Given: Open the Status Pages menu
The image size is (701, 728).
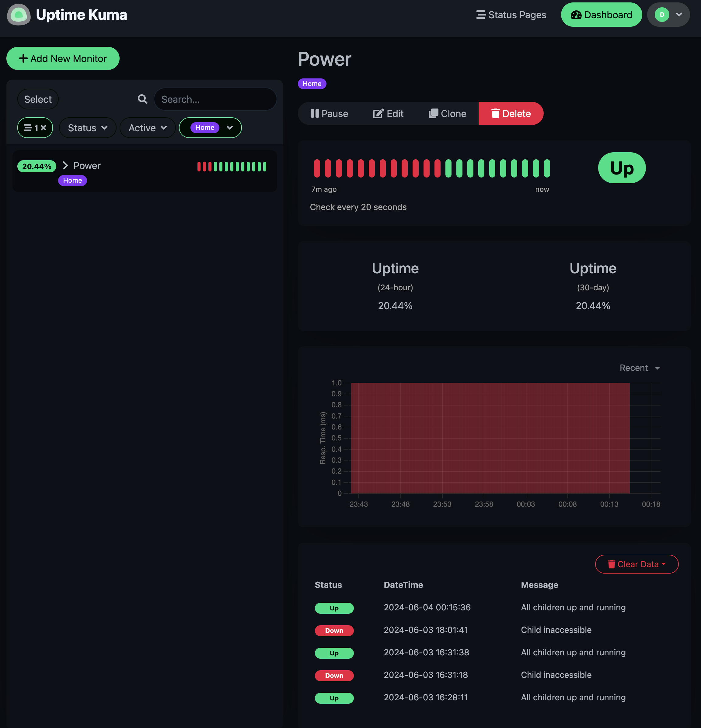Looking at the screenshot, I should [x=511, y=15].
